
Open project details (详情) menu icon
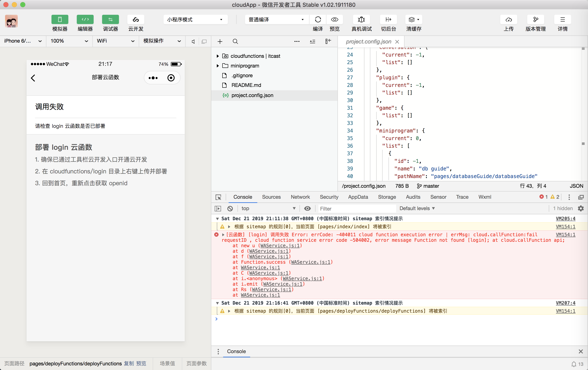click(x=562, y=20)
